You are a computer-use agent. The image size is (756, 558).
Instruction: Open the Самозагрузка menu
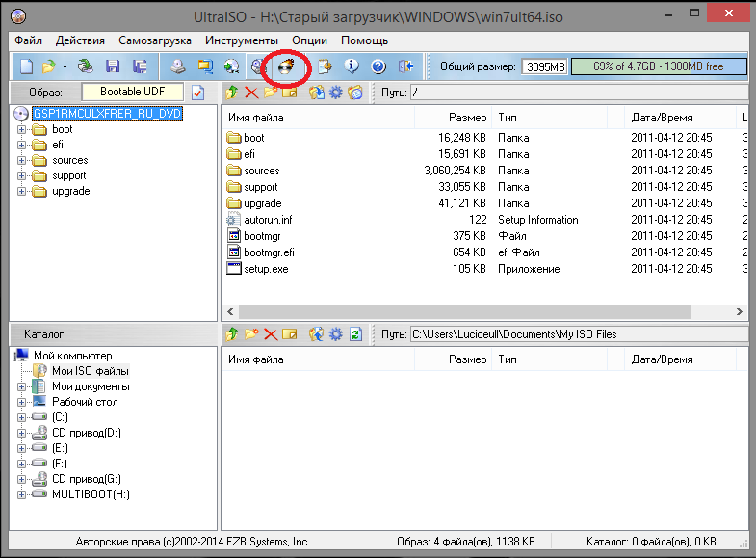point(155,40)
